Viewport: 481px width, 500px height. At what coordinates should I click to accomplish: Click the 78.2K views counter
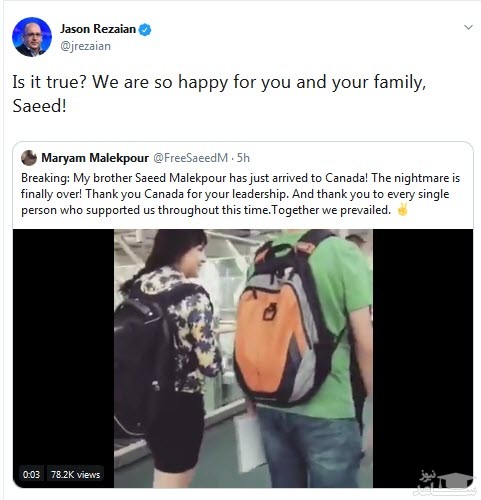point(75,474)
